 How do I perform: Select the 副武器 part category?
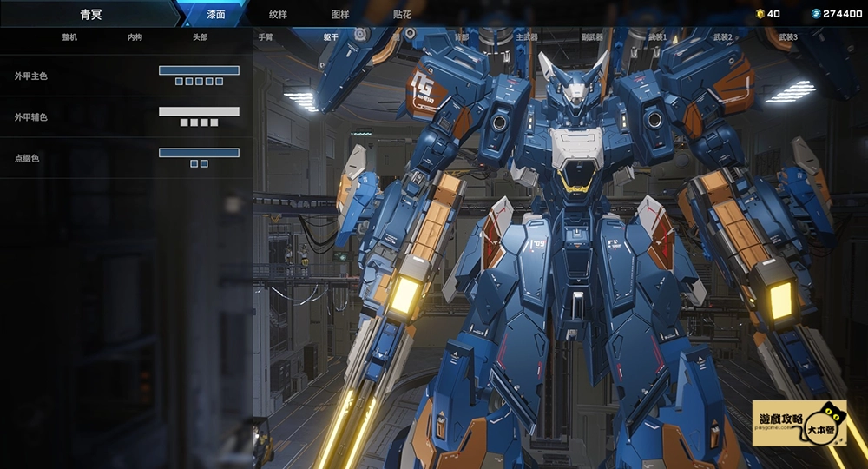pyautogui.click(x=592, y=37)
